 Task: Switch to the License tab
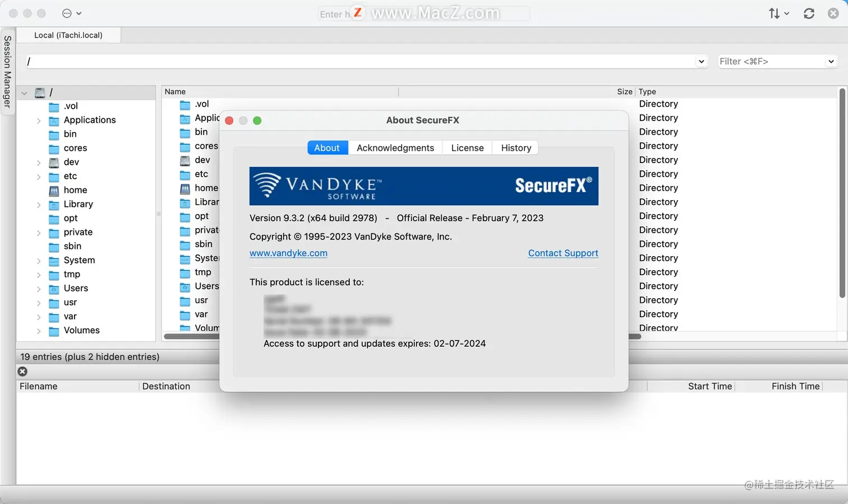point(467,148)
